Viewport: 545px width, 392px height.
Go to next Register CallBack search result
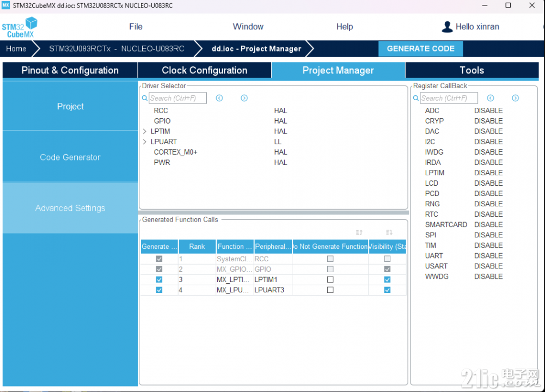pyautogui.click(x=516, y=98)
